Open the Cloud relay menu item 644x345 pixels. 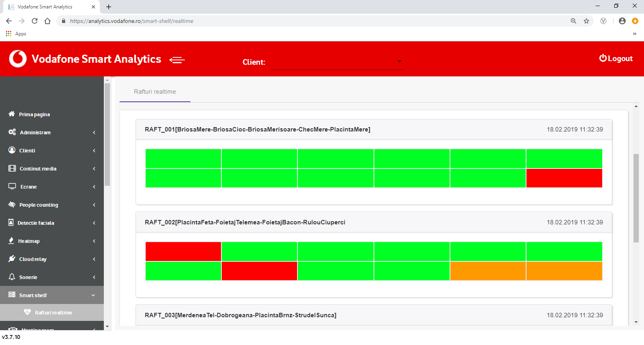pos(52,259)
